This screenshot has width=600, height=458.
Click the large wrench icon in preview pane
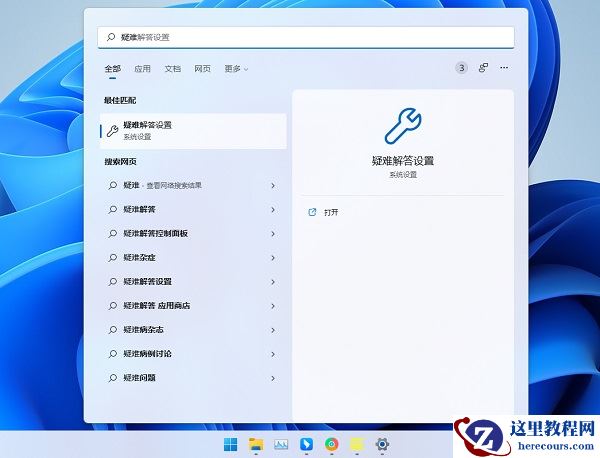(x=403, y=126)
